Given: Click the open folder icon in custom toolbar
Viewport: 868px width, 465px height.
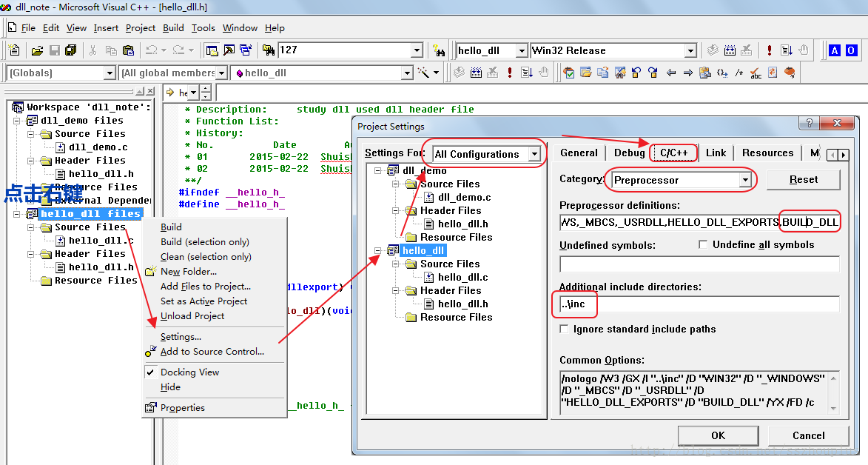Looking at the screenshot, I should pos(585,73).
